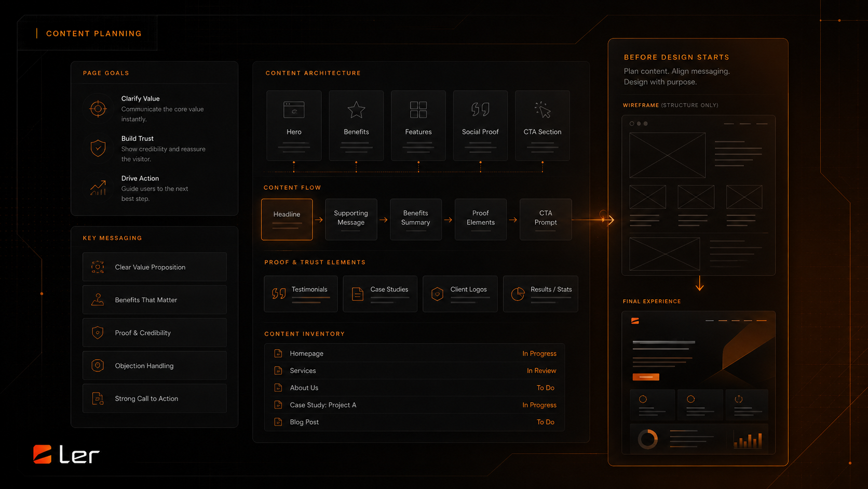The height and width of the screenshot is (489, 868).
Task: Click the Case Study: Project A file icon
Action: (278, 405)
